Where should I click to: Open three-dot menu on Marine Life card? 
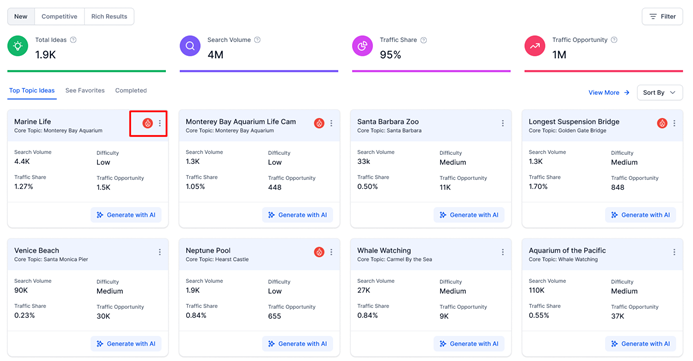pos(160,123)
